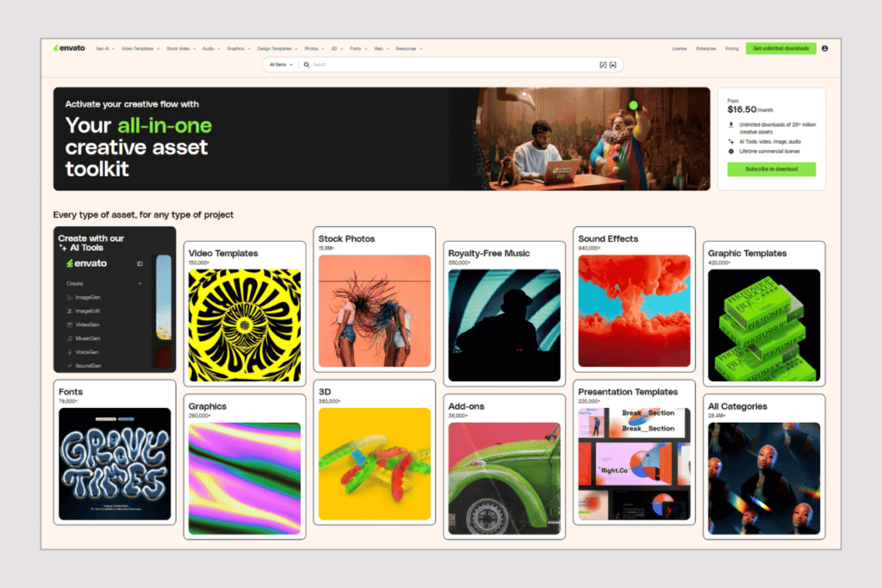
Task: Open the Presentation Templates category card
Action: pyautogui.click(x=634, y=453)
